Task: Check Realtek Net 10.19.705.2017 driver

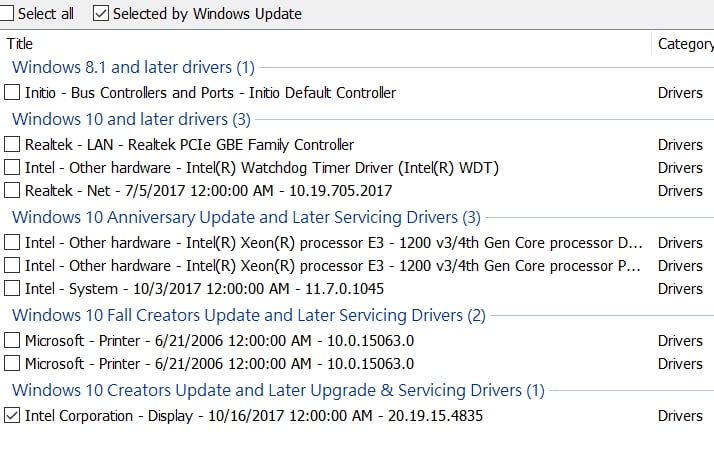Action: 12,190
